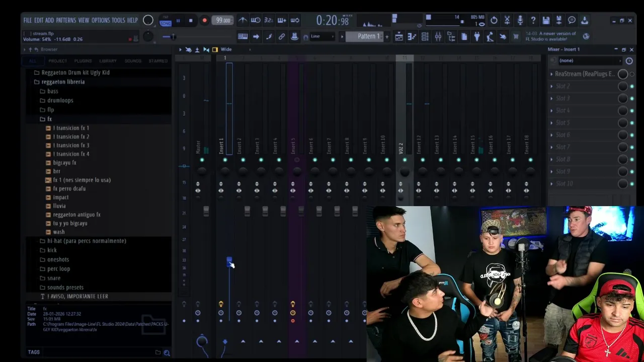Viewport: 644px width, 362px height.
Task: Click the speech bubble news icon
Action: pyautogui.click(x=572, y=20)
